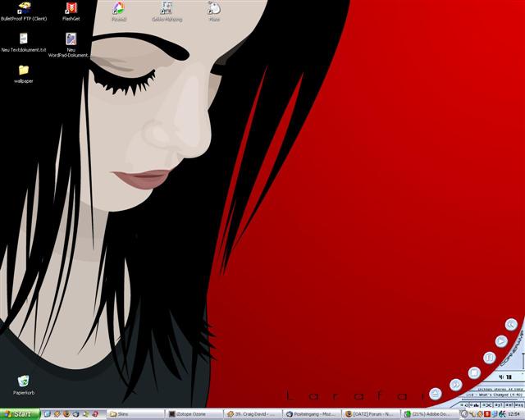Screen dimensions: 525x420
Task: Click the eject button on the media player
Action: pos(435,395)
